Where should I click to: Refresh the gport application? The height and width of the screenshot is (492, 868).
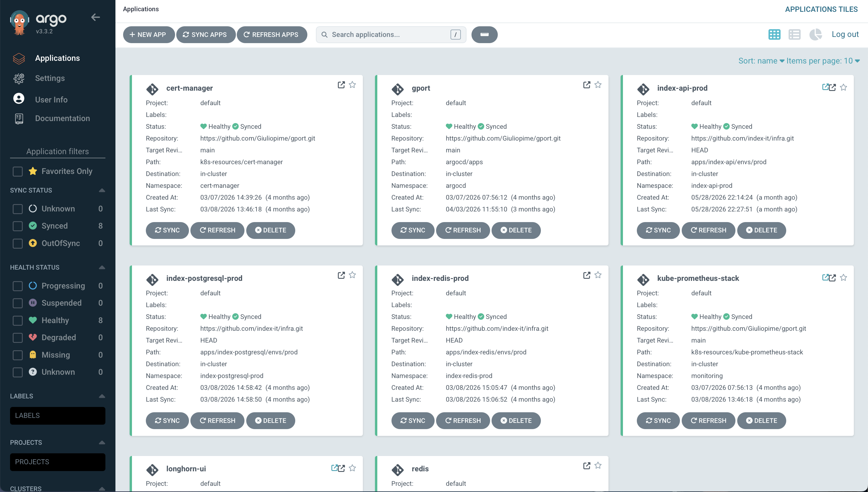pyautogui.click(x=463, y=230)
